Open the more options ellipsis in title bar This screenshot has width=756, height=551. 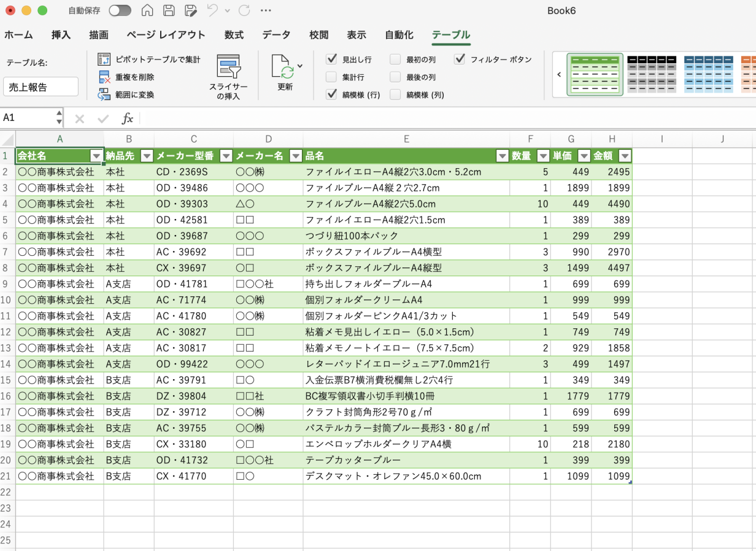click(x=266, y=10)
